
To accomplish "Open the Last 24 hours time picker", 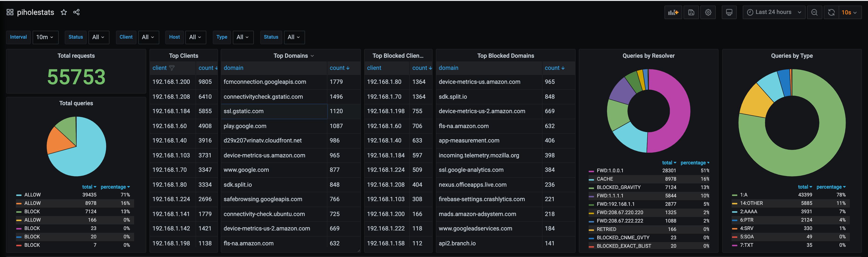I will click(774, 13).
